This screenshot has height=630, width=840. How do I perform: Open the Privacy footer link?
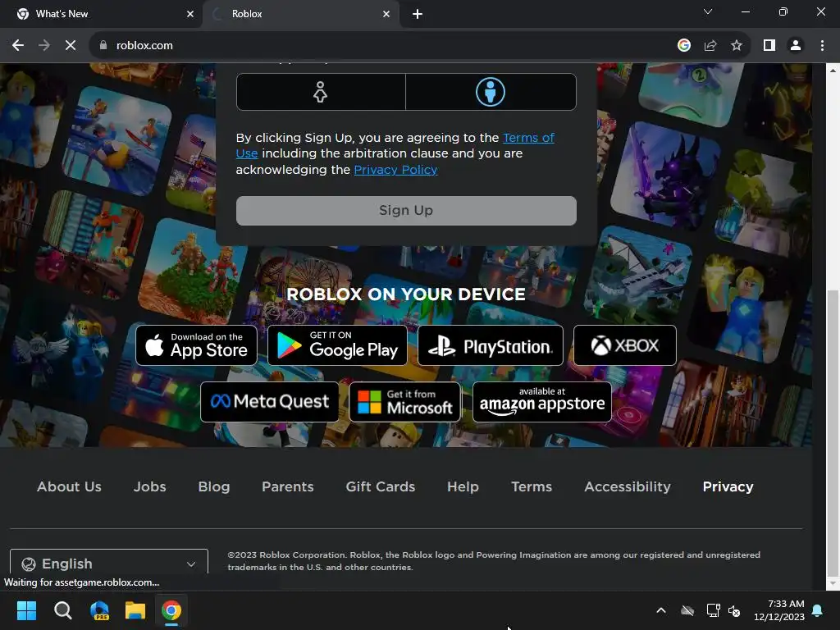click(728, 486)
